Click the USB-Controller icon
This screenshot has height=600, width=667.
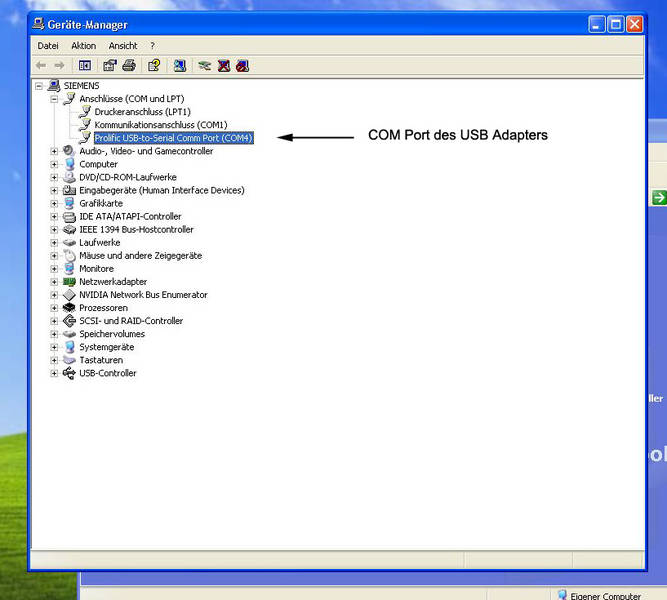pos(69,373)
